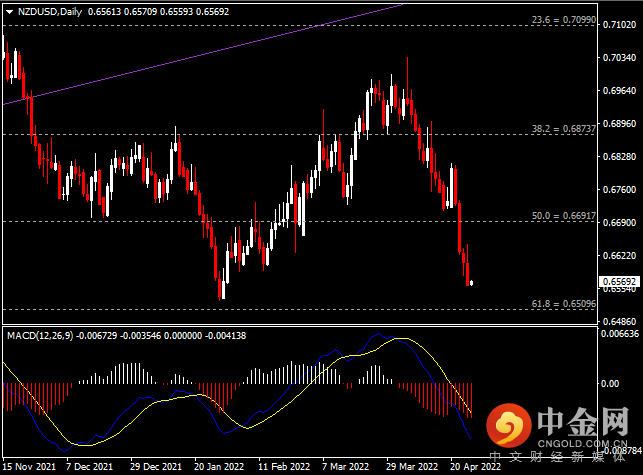Click price axis value 0.69640

coord(619,91)
